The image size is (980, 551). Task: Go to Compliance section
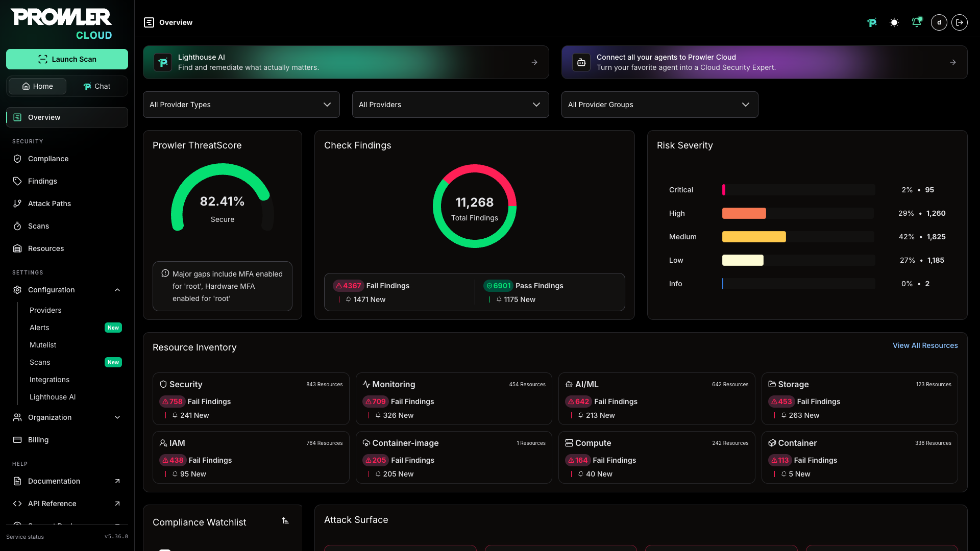click(x=67, y=159)
